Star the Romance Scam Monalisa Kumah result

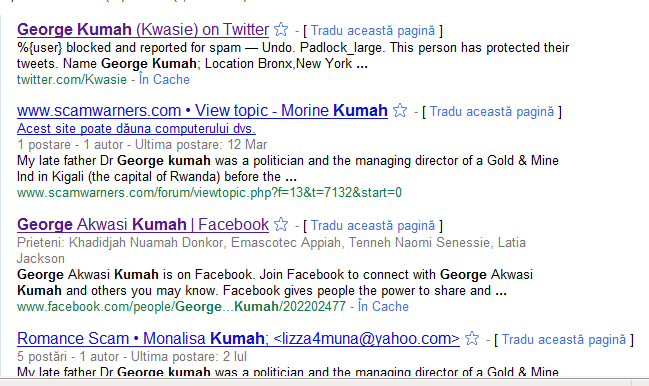tap(472, 338)
